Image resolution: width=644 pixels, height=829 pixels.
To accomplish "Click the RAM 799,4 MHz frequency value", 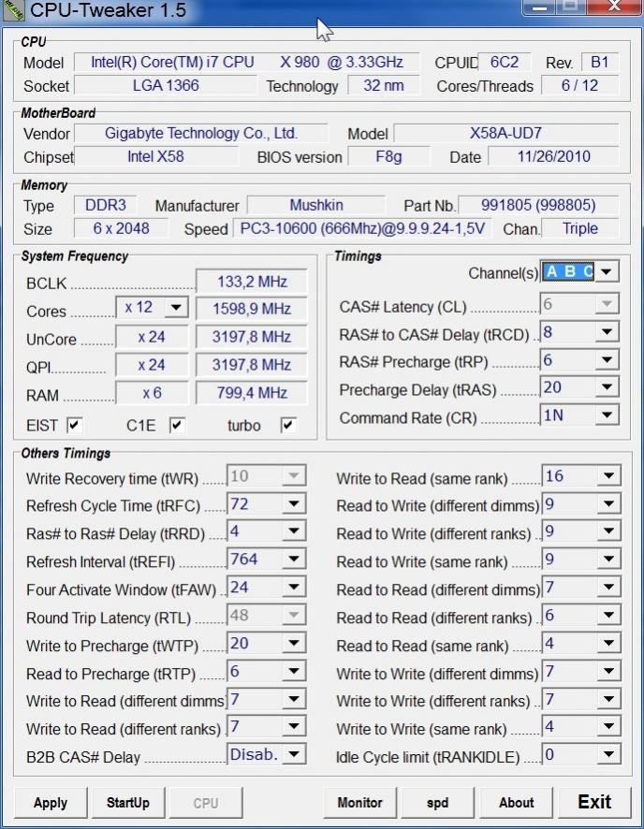I will tap(252, 393).
